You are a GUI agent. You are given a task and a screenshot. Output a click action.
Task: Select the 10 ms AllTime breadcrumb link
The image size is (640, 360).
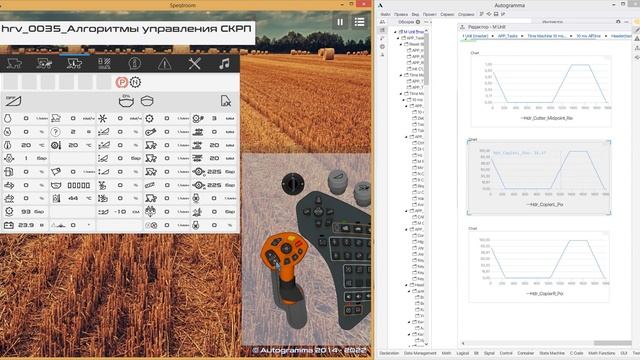[x=588, y=36]
